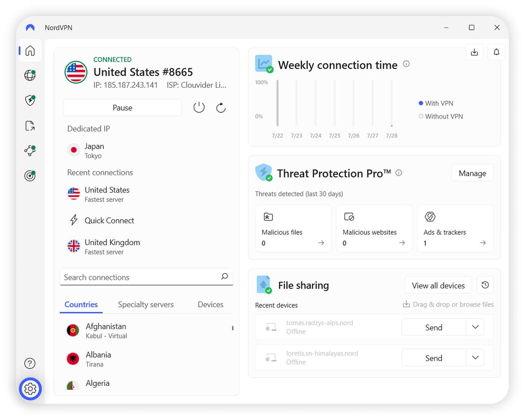This screenshot has height=420, width=525.
Task: Select United States recent connection
Action: (x=146, y=194)
